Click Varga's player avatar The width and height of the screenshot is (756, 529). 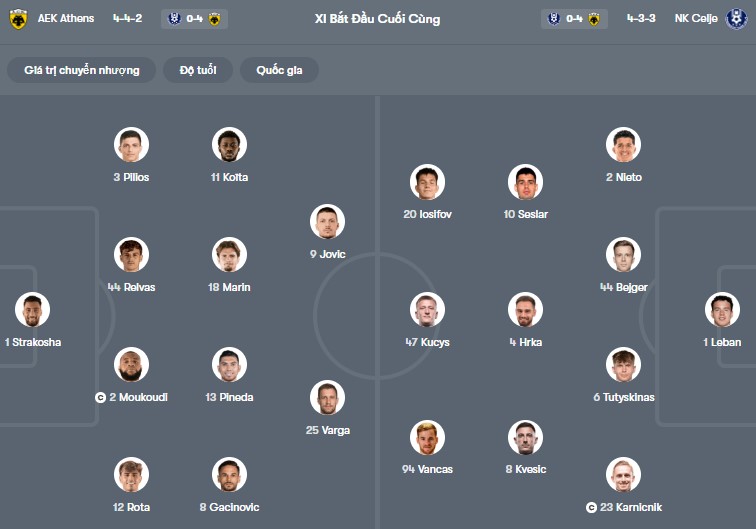pyautogui.click(x=327, y=398)
